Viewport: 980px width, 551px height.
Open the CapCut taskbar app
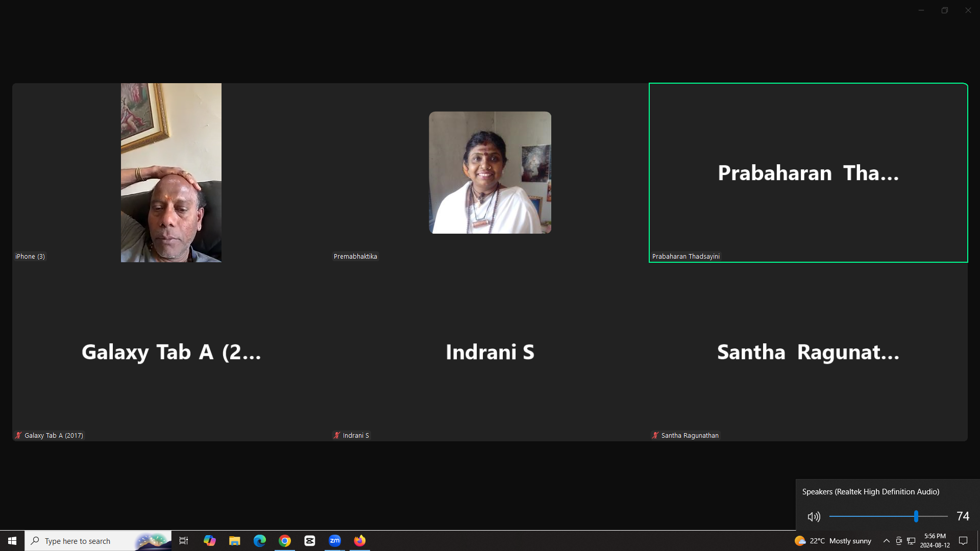point(310,541)
